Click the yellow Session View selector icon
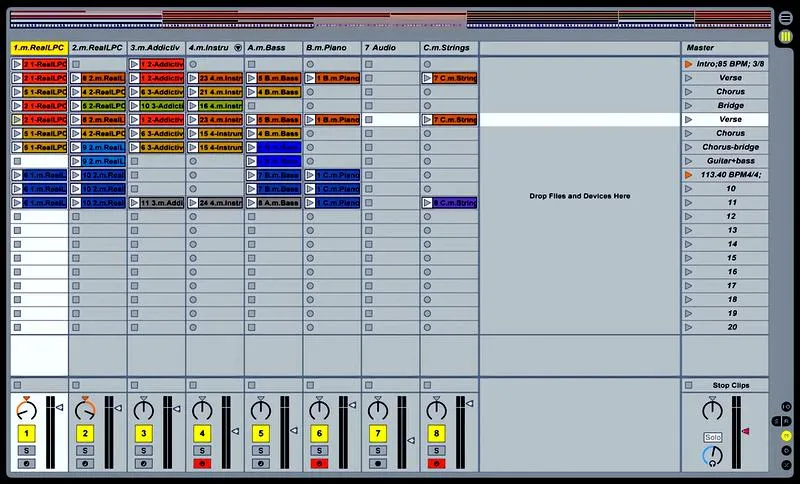 [786, 37]
